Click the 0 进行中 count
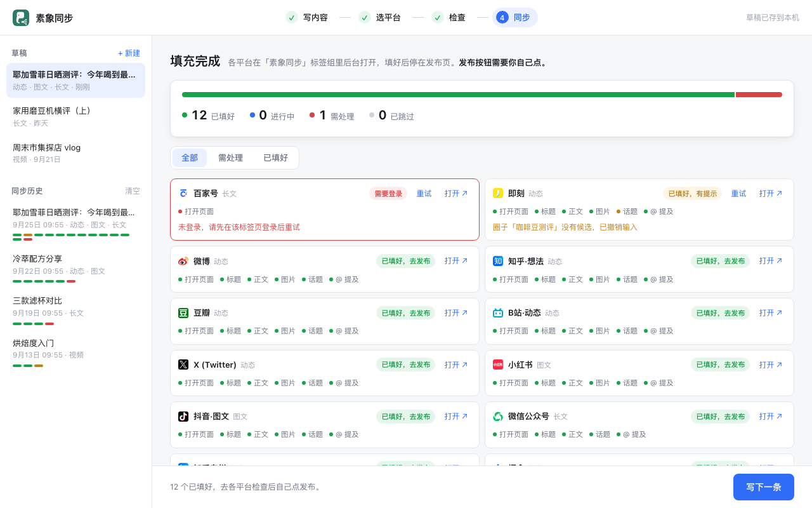The height and width of the screenshot is (508, 812). [272, 116]
